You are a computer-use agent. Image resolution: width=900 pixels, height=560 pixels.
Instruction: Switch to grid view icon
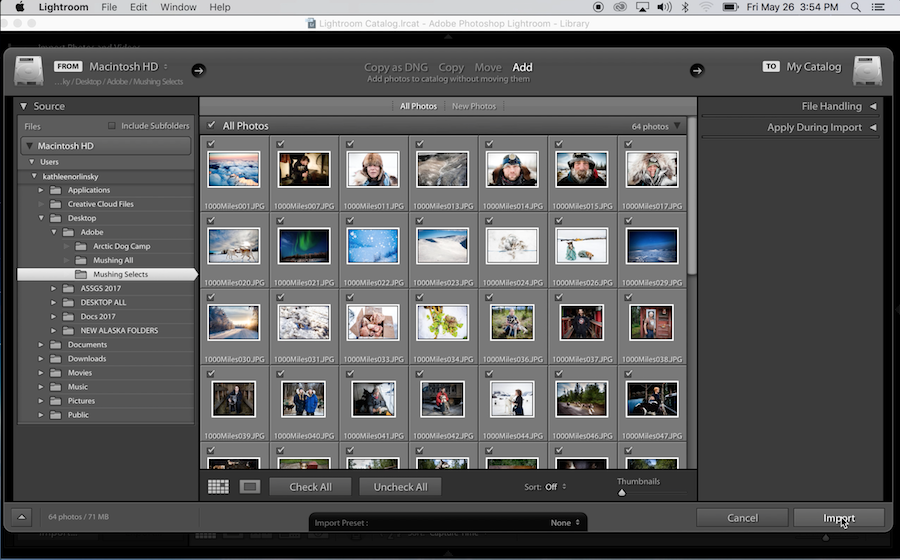[218, 487]
